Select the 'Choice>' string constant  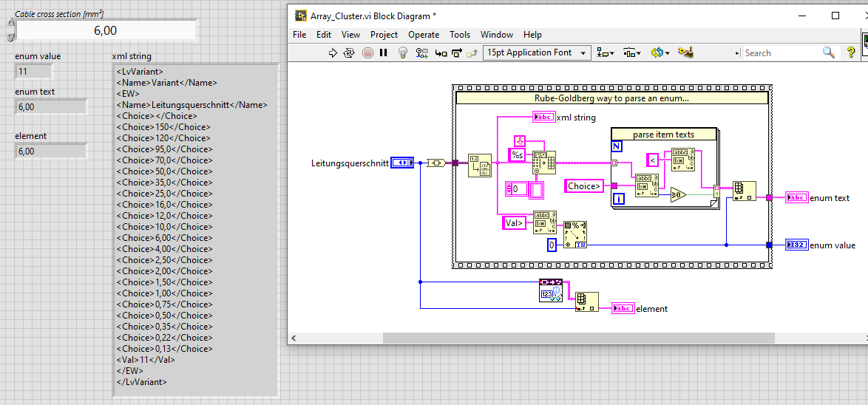(x=584, y=186)
